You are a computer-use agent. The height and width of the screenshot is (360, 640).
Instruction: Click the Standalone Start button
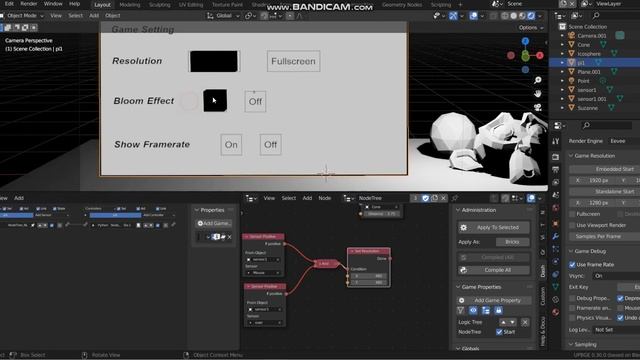pos(604,191)
